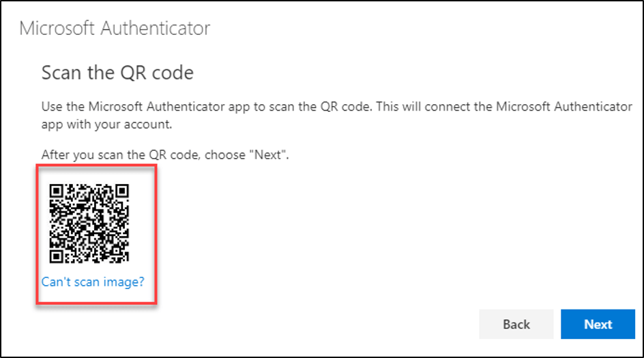Image resolution: width=644 pixels, height=358 pixels.
Task: Click the "Microsoft Authenticator" page title
Action: [x=115, y=29]
